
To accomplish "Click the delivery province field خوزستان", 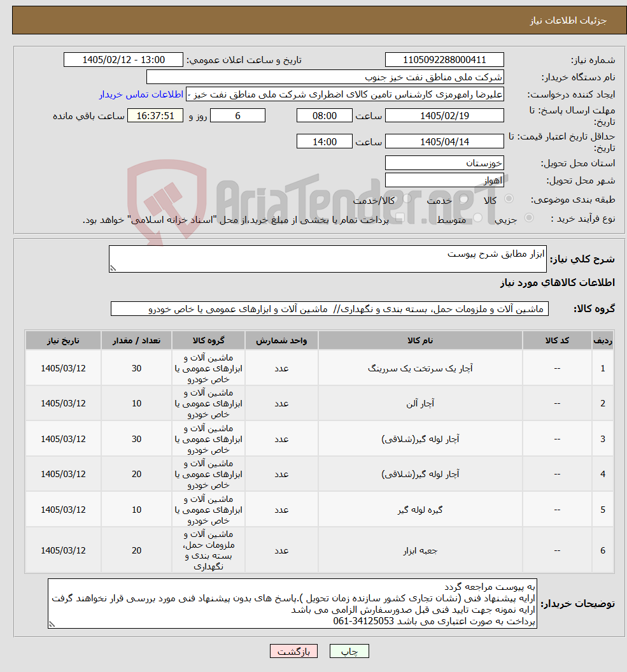I will pos(444,163).
